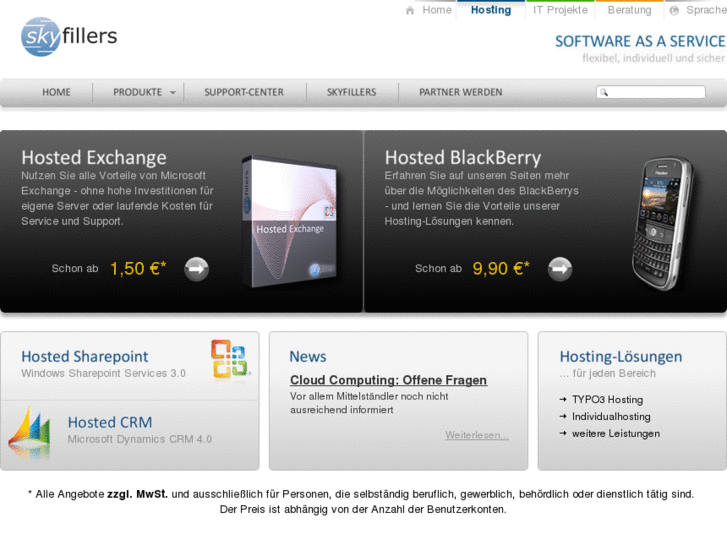The height and width of the screenshot is (545, 727).
Task: Click the Hosted Exchange product box image
Action: tap(290, 222)
